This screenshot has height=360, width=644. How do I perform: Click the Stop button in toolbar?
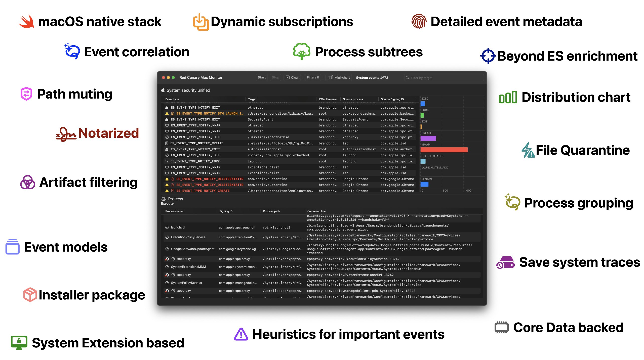[x=275, y=77]
